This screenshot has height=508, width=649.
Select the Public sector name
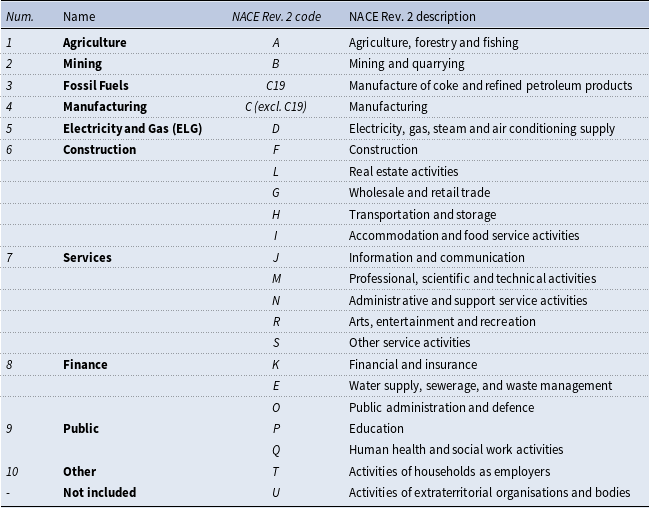pos(81,429)
